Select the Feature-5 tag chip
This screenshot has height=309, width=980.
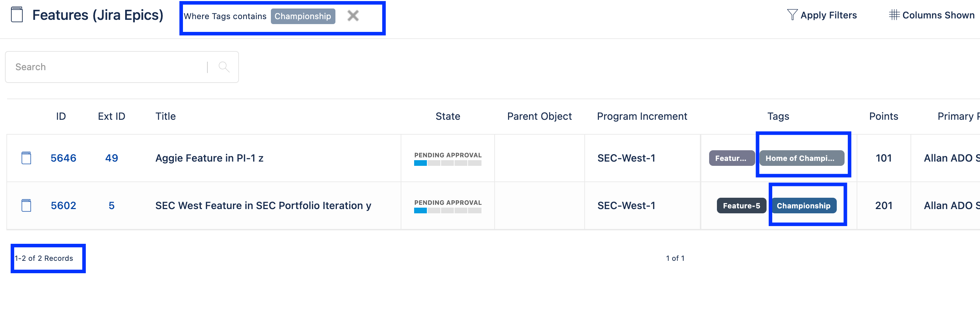pyautogui.click(x=741, y=205)
